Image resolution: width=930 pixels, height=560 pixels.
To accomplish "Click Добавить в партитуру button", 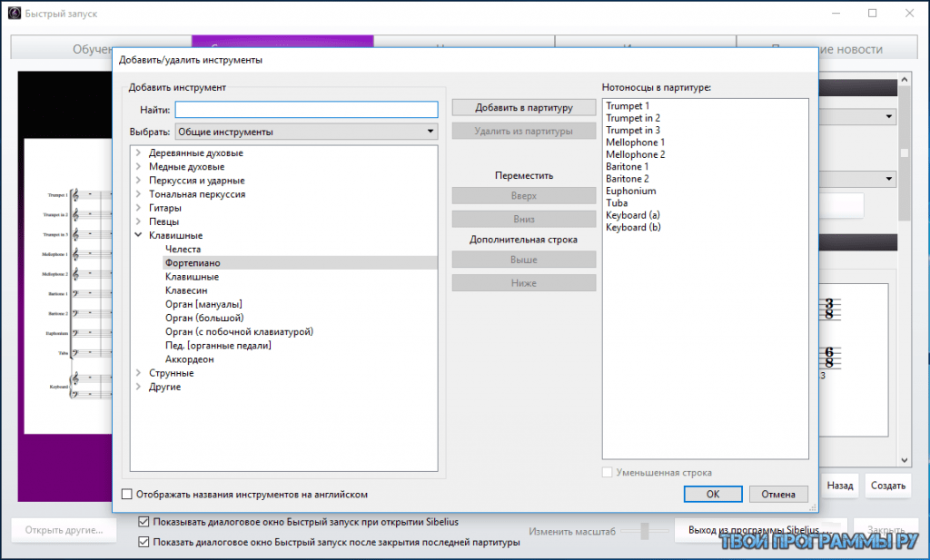I will click(x=524, y=108).
